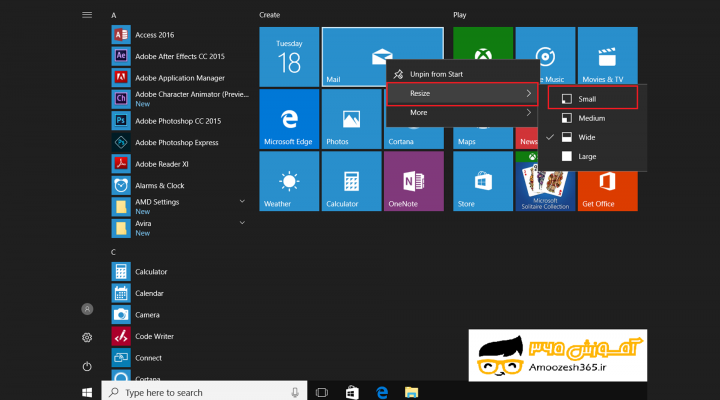Select Small tile size

click(592, 99)
